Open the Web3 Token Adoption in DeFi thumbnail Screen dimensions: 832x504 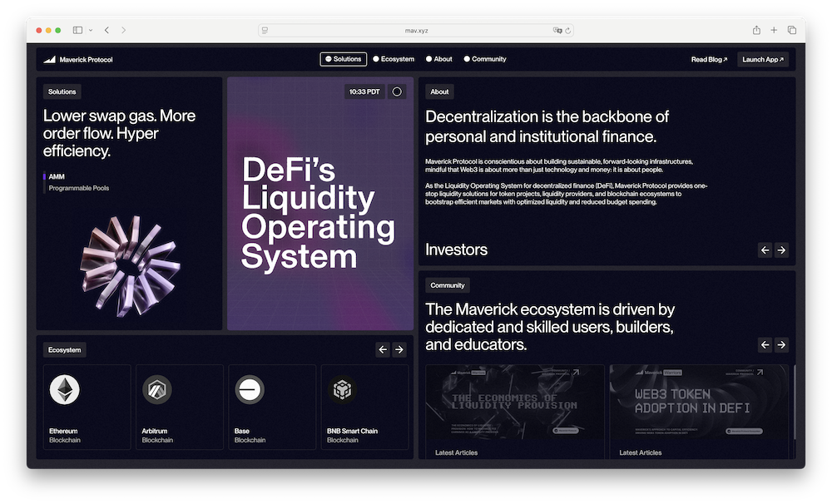pyautogui.click(x=698, y=402)
